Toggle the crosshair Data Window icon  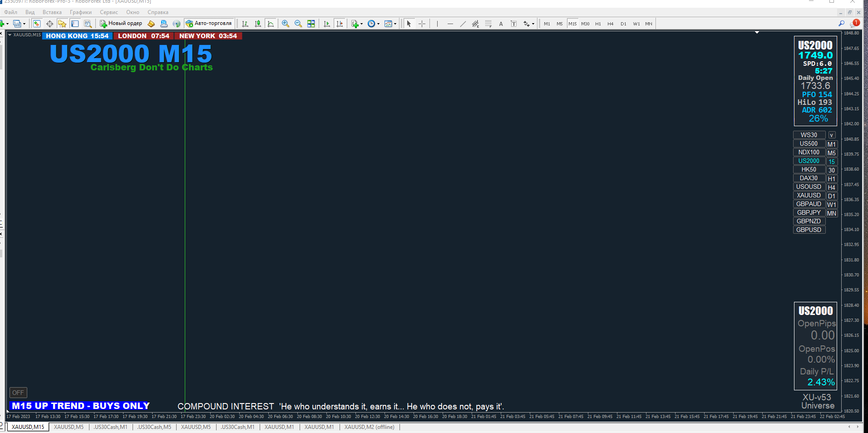pos(49,24)
